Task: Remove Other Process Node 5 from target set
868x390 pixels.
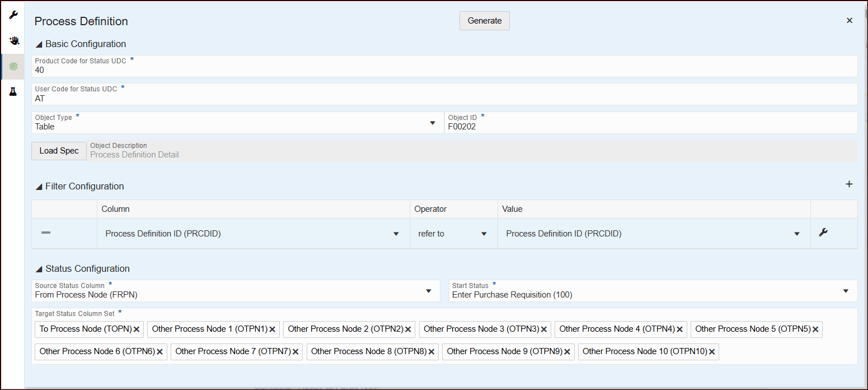Action: (815, 329)
